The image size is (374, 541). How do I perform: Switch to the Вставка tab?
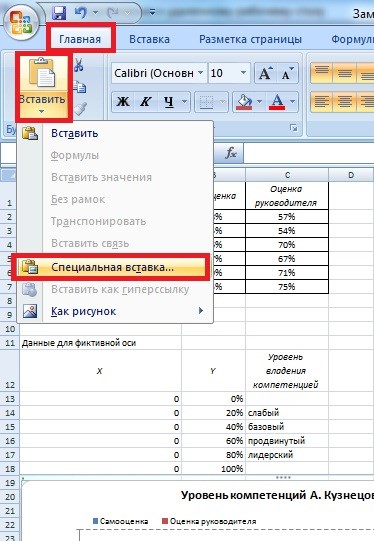click(x=149, y=39)
